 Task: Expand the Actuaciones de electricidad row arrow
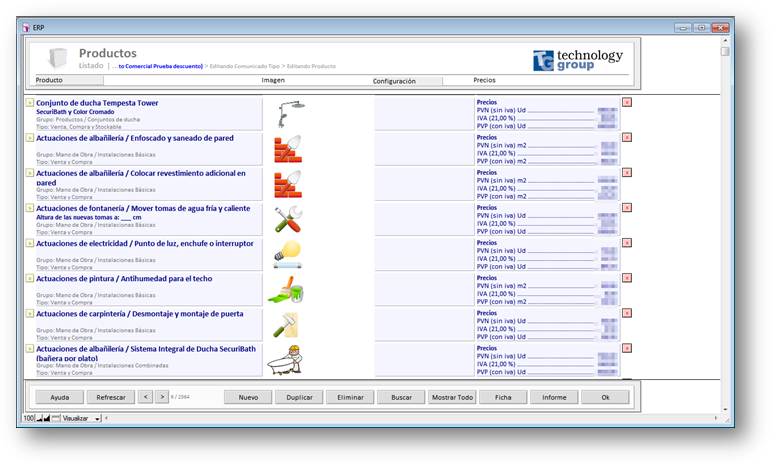click(x=30, y=243)
